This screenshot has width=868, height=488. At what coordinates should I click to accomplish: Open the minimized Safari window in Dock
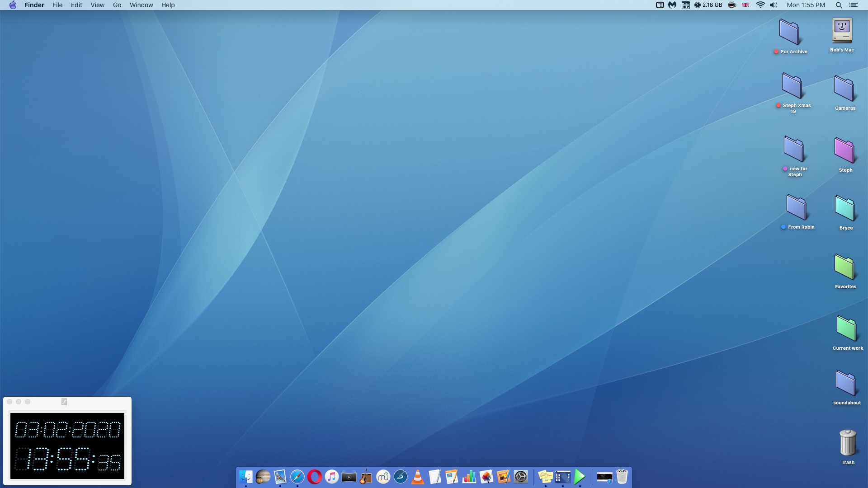pyautogui.click(x=604, y=477)
